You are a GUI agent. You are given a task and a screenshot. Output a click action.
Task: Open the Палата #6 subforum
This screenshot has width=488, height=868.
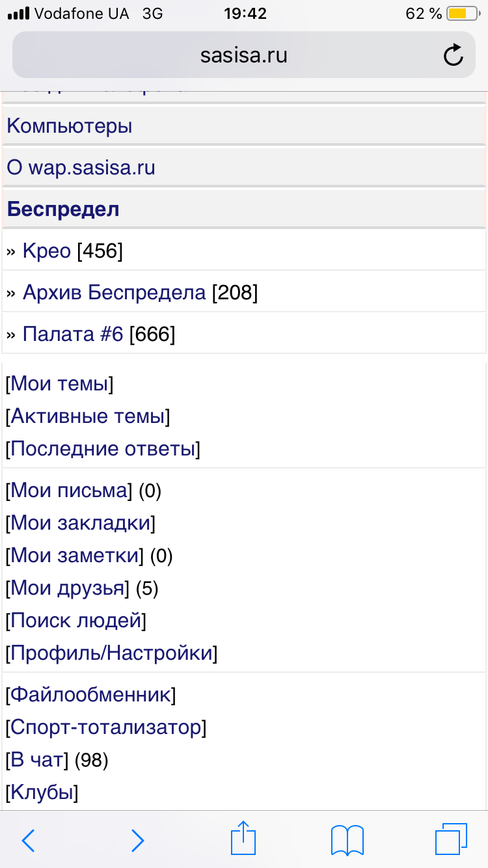coord(73,334)
